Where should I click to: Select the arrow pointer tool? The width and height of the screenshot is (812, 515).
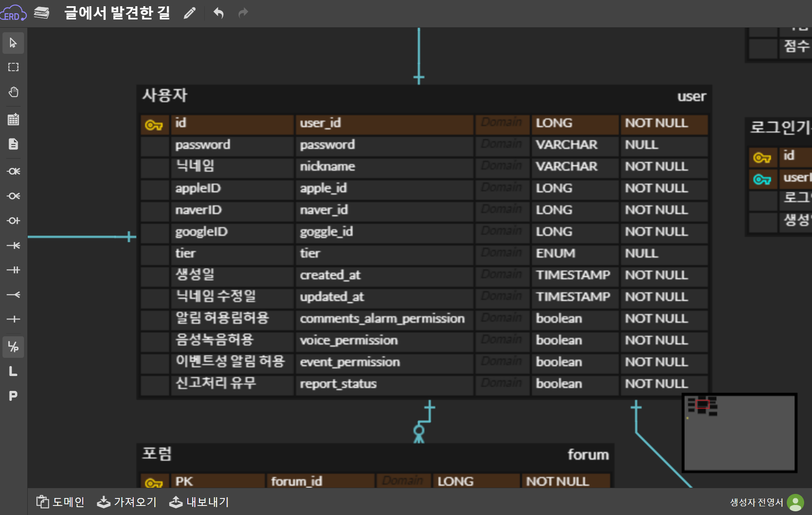click(13, 43)
